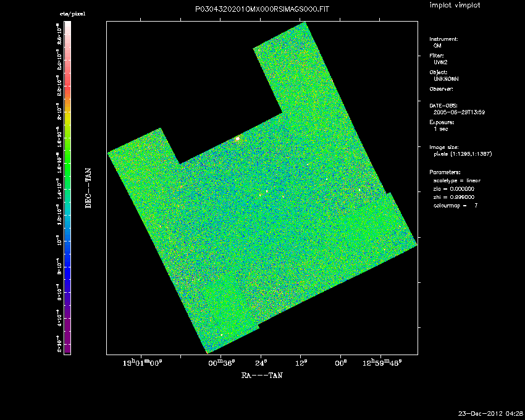Viewport: 525px width, 420px height.
Task: Pick the white top of the colorbar
Action: point(67,25)
